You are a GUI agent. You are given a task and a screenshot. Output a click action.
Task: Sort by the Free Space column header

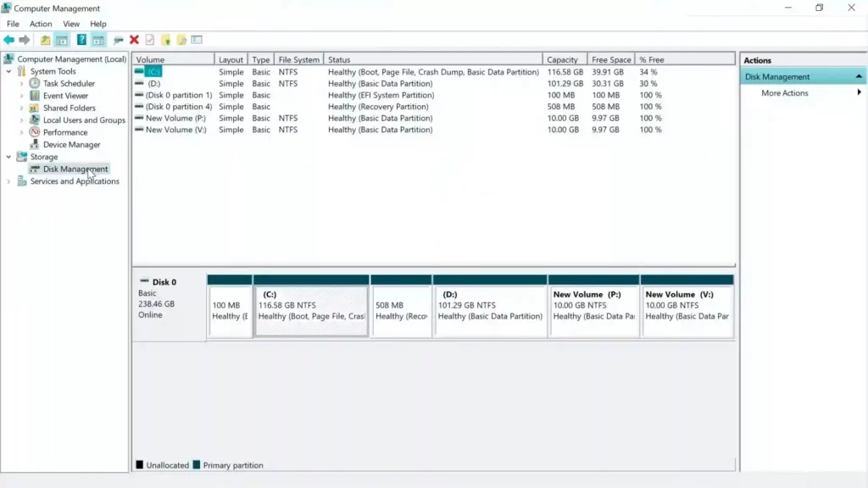(x=611, y=59)
